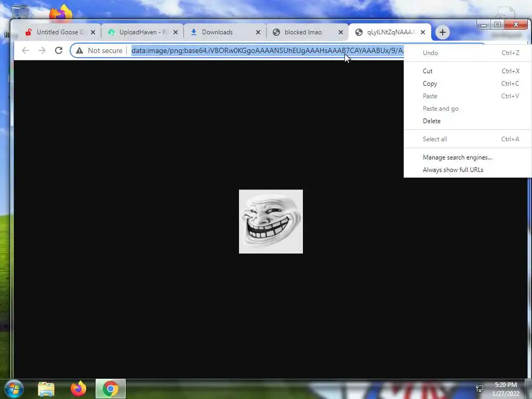Click the Chrome taskbar button
532x399 pixels.
point(111,389)
